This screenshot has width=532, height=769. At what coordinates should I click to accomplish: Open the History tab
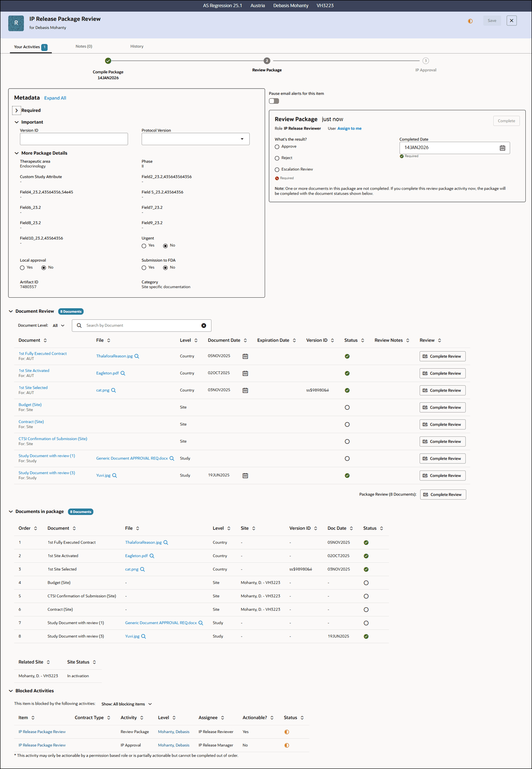tap(137, 47)
